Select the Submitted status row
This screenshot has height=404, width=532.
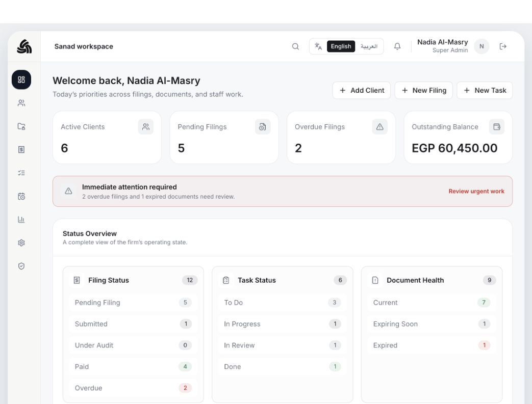pyautogui.click(x=133, y=324)
